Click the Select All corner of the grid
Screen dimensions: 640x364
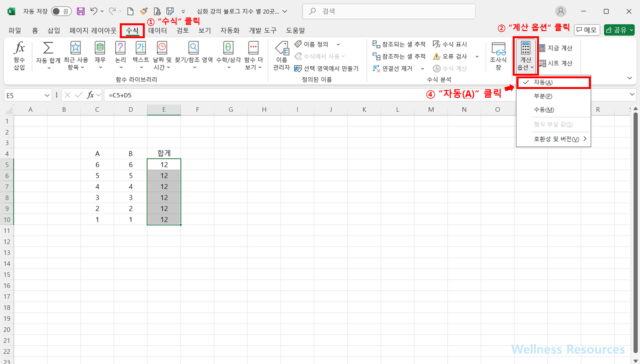8,110
